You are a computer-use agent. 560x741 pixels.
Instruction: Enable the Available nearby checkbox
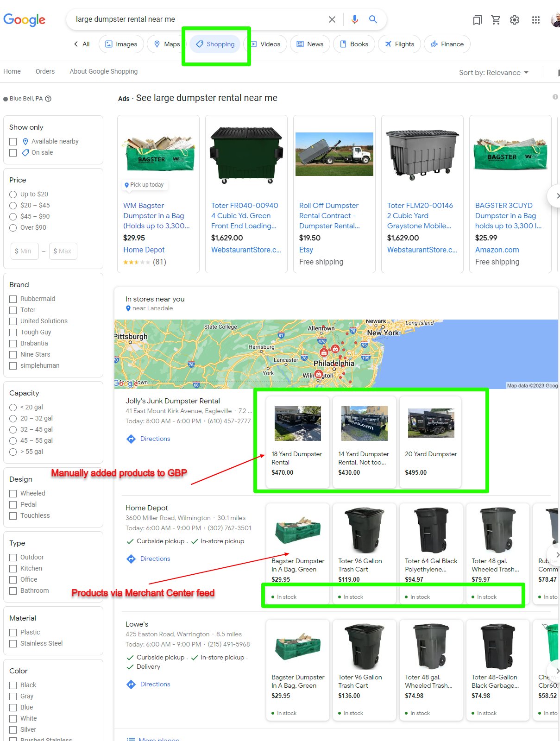13,142
